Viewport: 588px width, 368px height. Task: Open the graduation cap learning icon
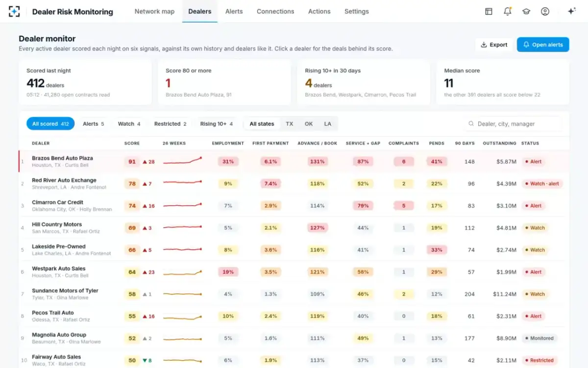pyautogui.click(x=526, y=11)
